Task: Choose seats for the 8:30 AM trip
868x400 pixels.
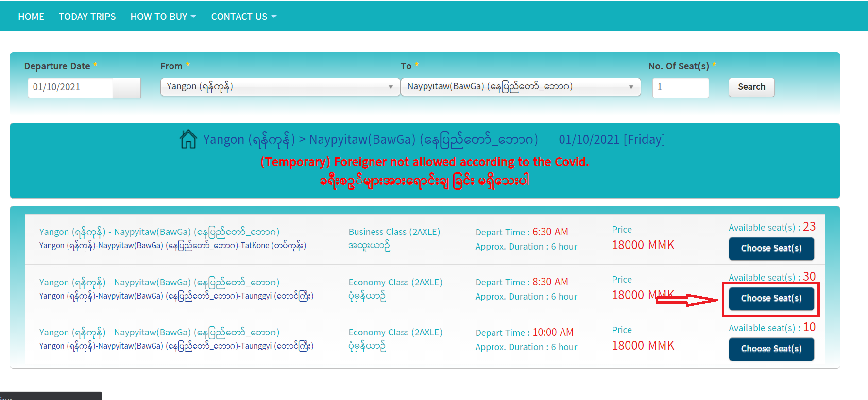Action: (x=771, y=299)
